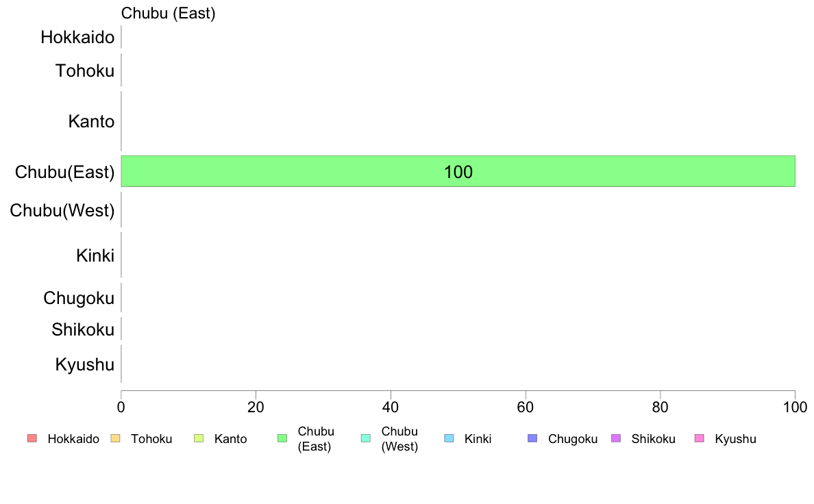Click the Chugoku y-axis label

(x=79, y=299)
